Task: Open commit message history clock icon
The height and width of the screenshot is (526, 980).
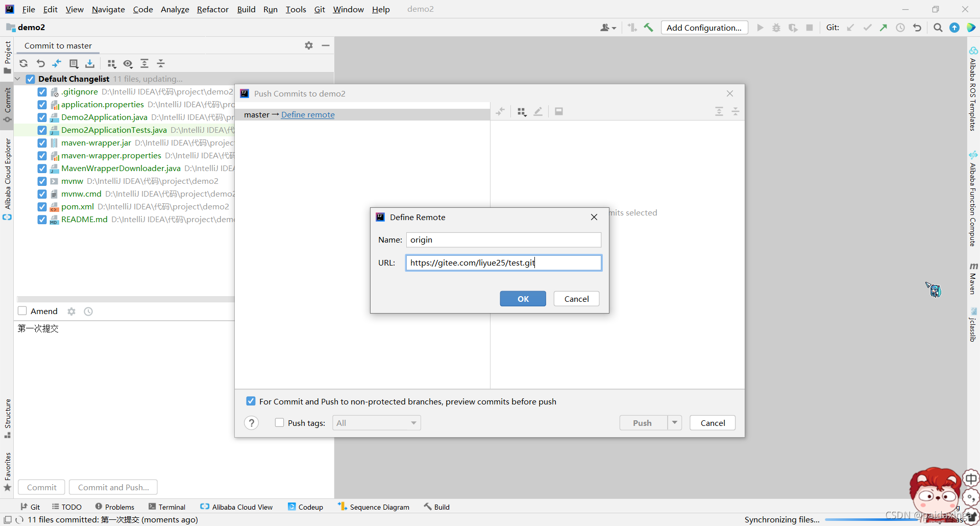Action: click(88, 312)
